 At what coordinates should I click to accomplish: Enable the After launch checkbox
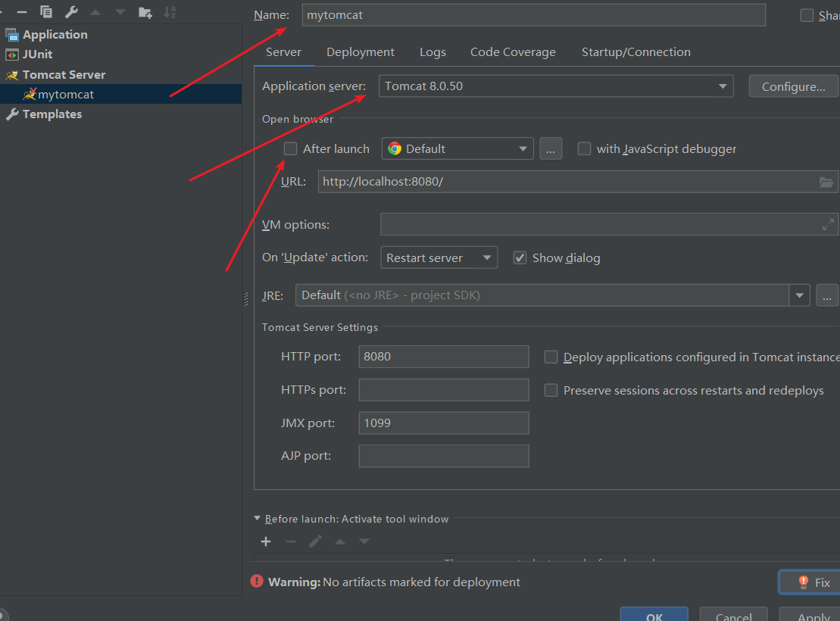290,148
